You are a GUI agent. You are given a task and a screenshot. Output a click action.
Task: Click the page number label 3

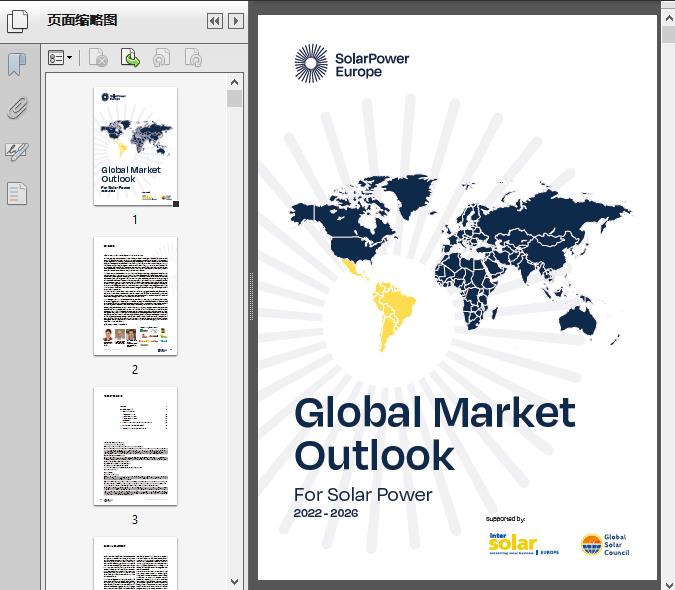[x=135, y=520]
